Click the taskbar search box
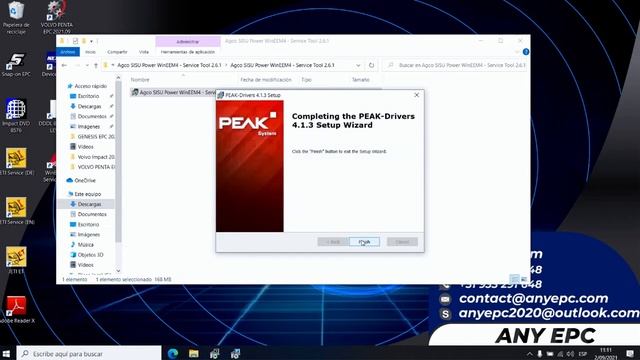Screen dimensions: 640x360 click(x=89, y=353)
